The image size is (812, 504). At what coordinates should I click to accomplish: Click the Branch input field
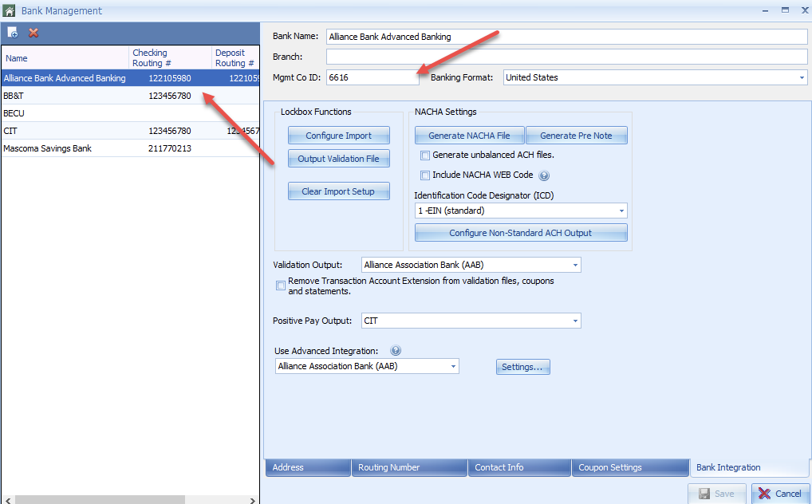[x=567, y=57]
